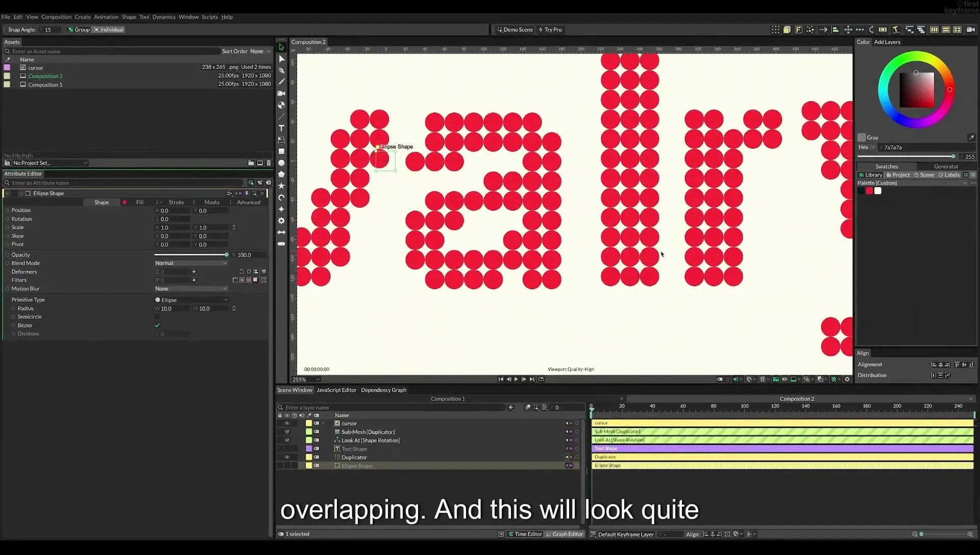Open viewport settings gear icon
980x555 pixels.
click(x=847, y=380)
